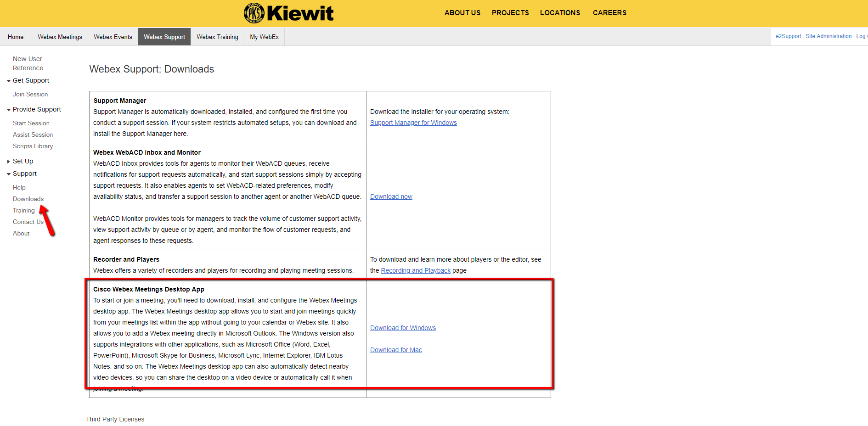
Task: Click the Support Manager for Windows link
Action: click(x=413, y=123)
